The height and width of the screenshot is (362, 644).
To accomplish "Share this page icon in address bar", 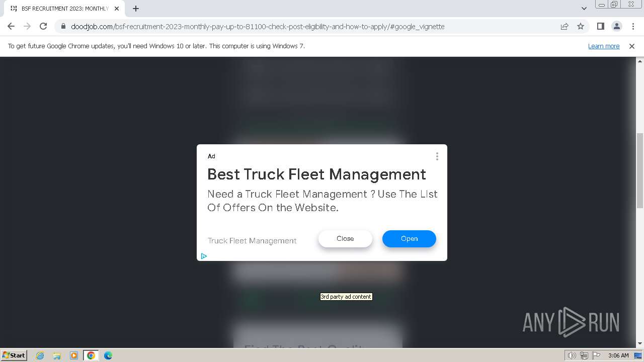I will 565,26.
